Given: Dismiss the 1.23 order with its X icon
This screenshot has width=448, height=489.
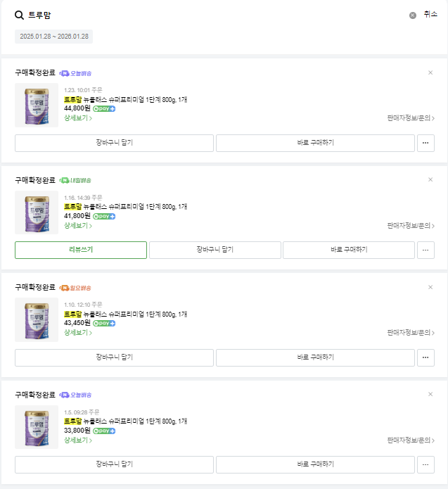Looking at the screenshot, I should click(x=430, y=72).
